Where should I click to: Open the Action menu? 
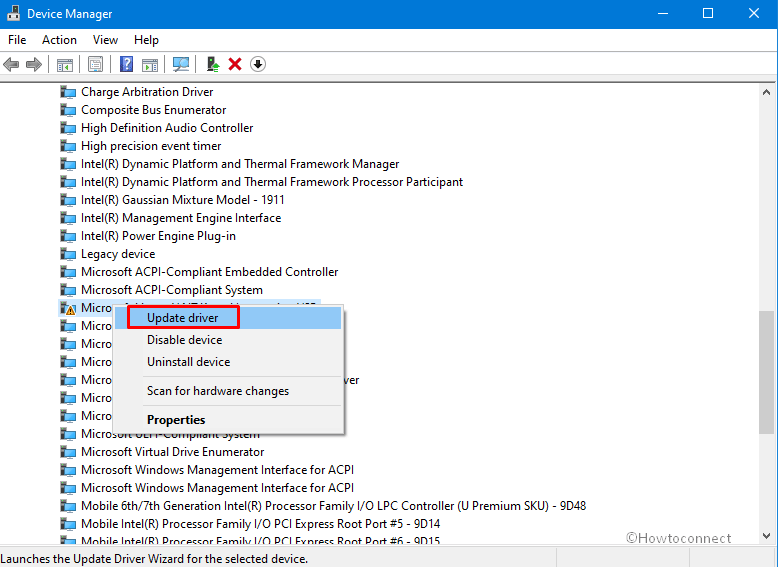tap(59, 40)
